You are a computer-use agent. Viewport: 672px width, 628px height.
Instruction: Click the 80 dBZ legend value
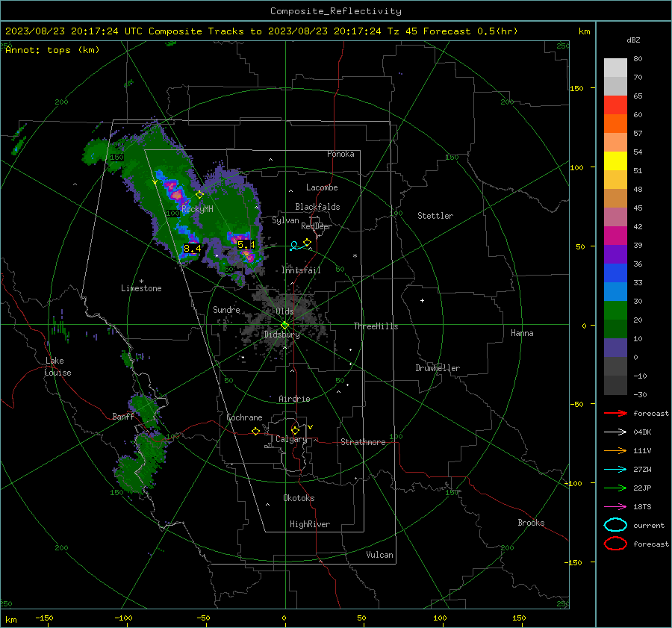[x=638, y=59]
